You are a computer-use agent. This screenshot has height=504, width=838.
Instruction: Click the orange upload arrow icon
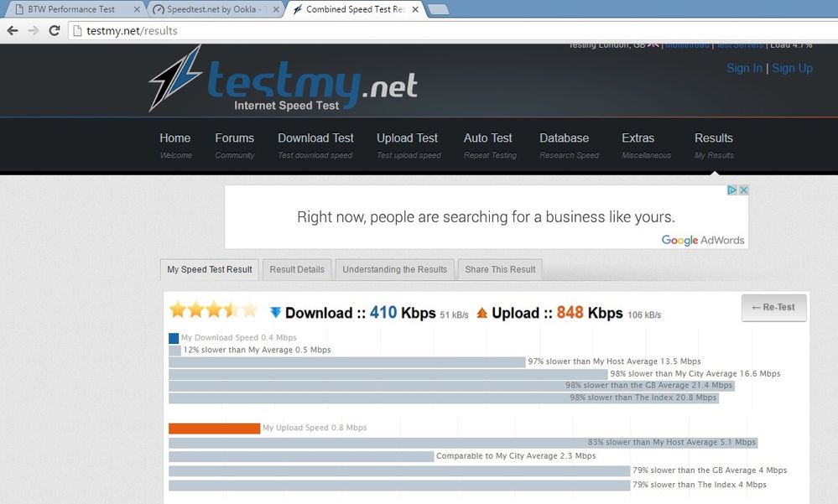pyautogui.click(x=481, y=313)
